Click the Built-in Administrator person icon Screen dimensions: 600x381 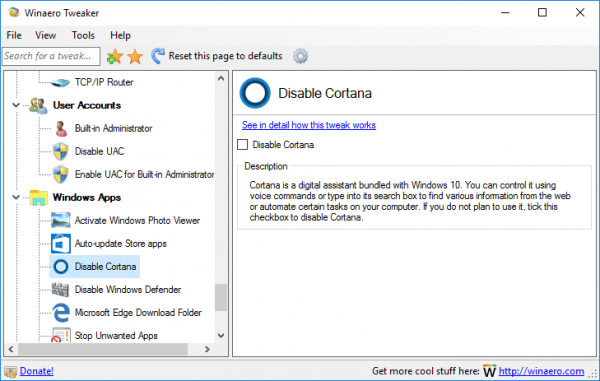[60, 129]
